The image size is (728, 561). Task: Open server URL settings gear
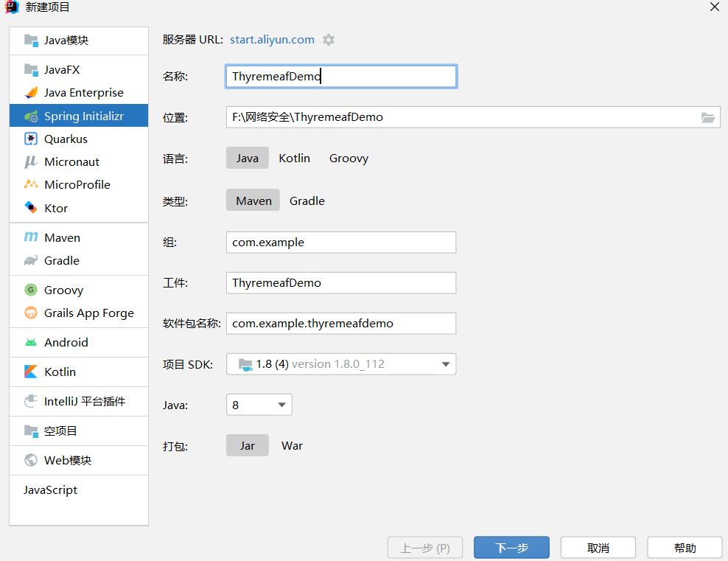click(329, 40)
